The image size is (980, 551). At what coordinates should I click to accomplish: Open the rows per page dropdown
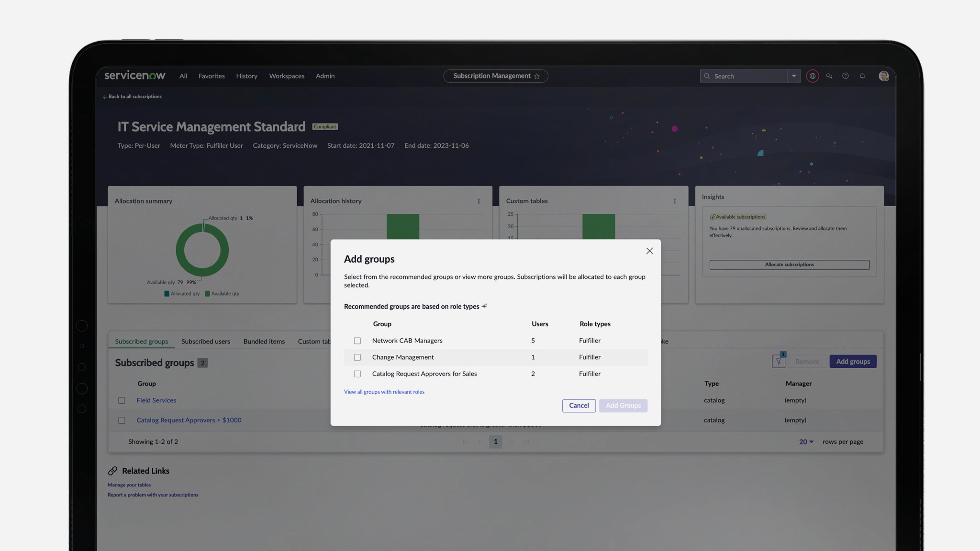tap(806, 442)
